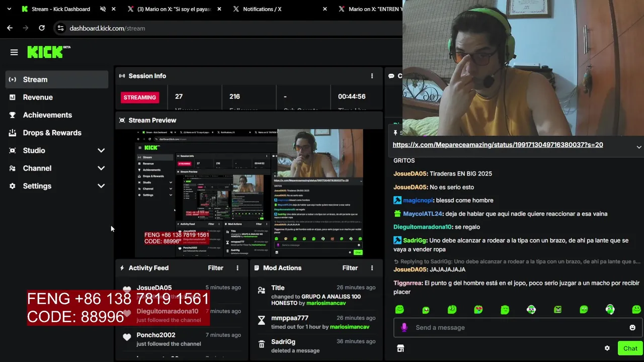Click the username magicnopi in chat
This screenshot has width=644, height=362.
pos(418,200)
